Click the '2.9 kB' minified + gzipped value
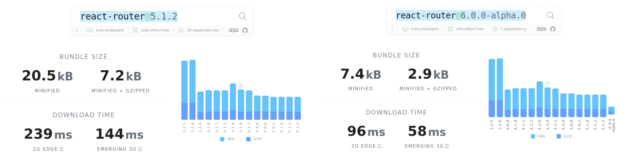This screenshot has height=160, width=644. (428, 74)
